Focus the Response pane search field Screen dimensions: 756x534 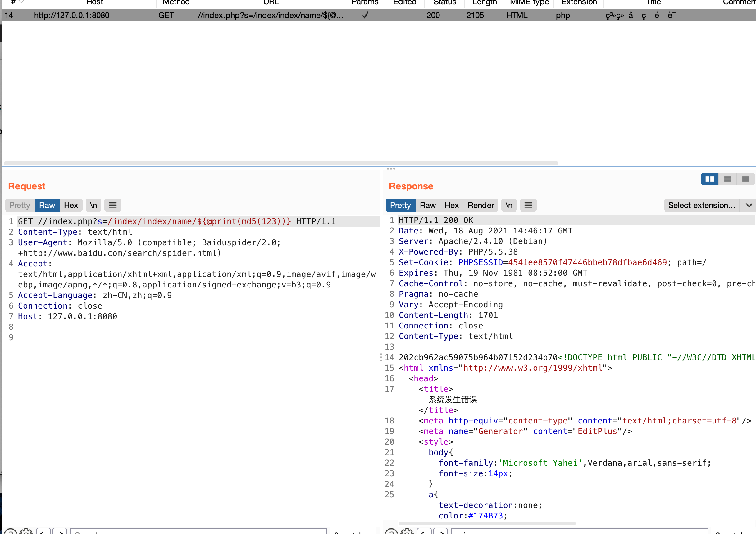(x=579, y=532)
